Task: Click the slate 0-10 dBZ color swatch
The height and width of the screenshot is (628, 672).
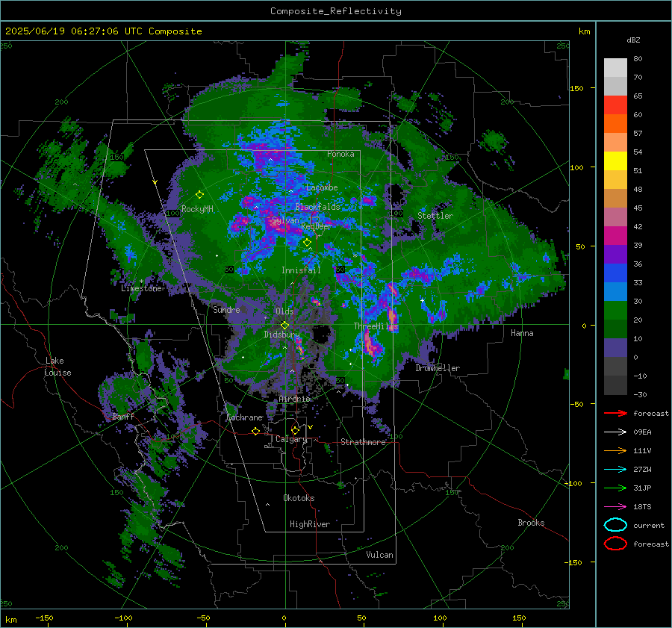Action: tap(615, 348)
